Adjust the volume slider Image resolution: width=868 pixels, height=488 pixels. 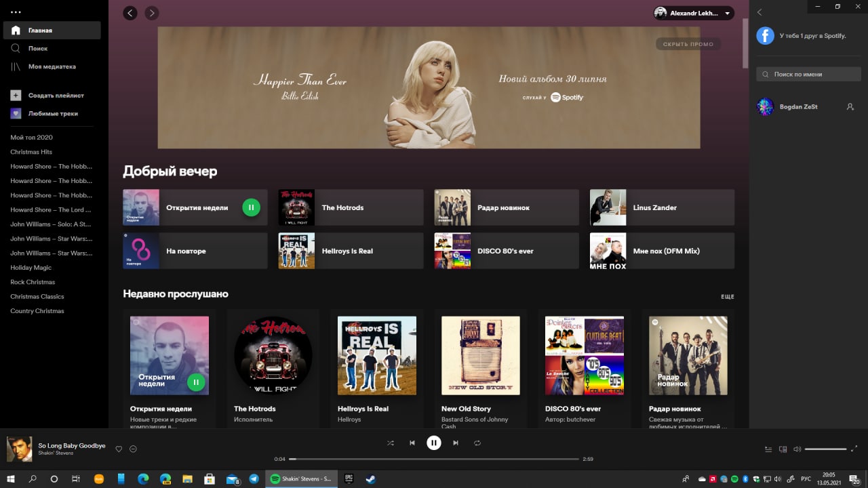click(826, 449)
